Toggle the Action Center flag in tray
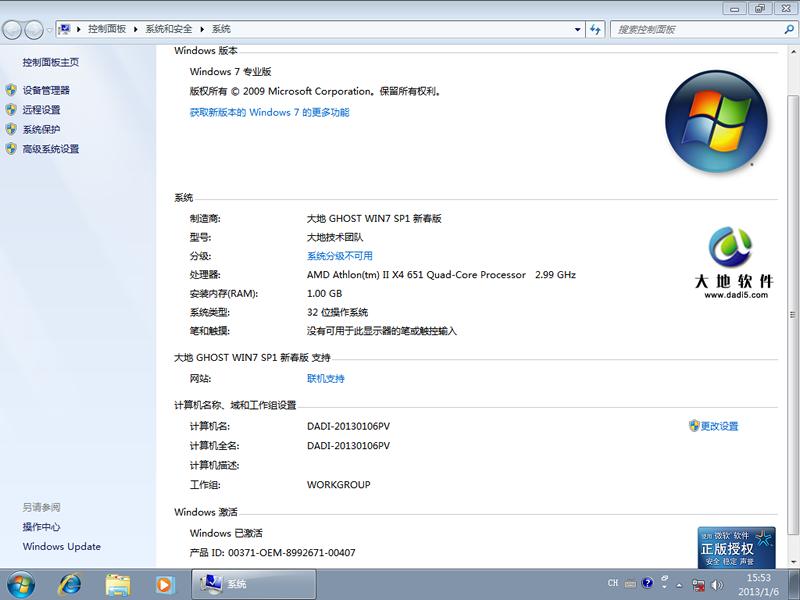The height and width of the screenshot is (600, 800). tap(697, 584)
